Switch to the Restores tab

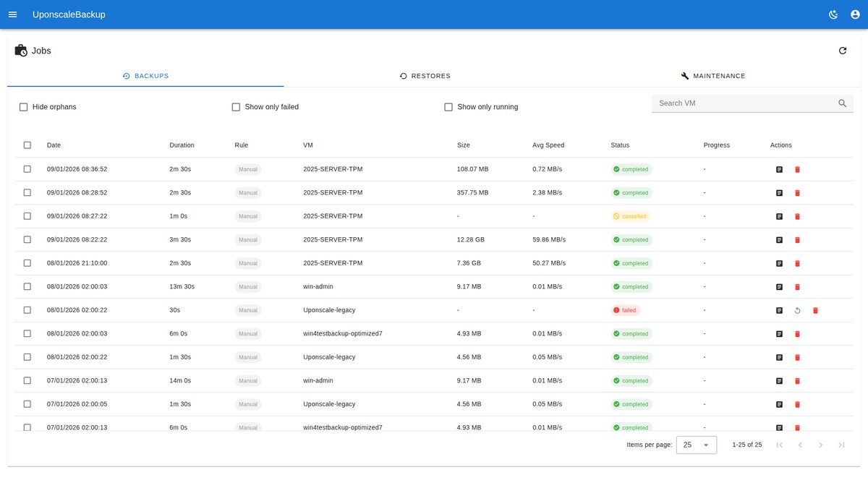425,76
